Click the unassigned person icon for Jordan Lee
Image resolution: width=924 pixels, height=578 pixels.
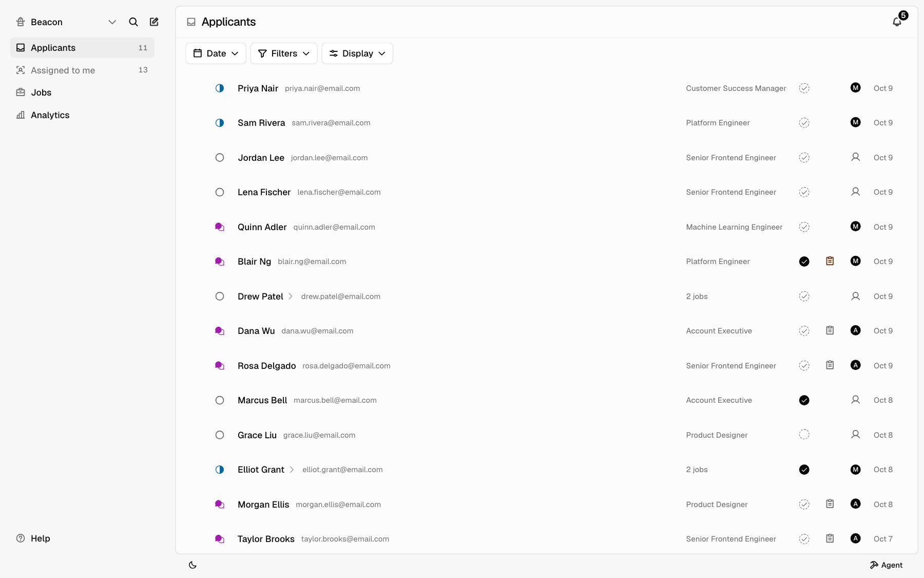pos(856,157)
